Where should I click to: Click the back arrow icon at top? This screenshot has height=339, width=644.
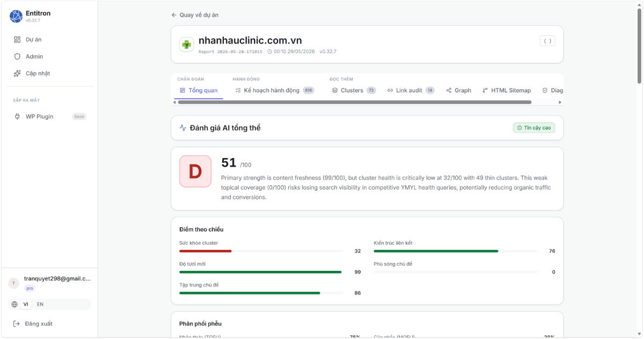(174, 15)
